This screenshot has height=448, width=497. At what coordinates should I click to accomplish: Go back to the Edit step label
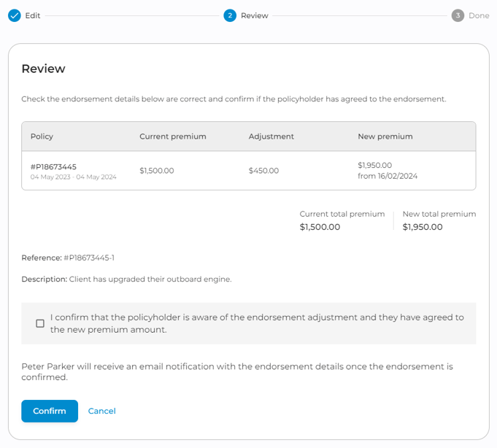pyautogui.click(x=33, y=15)
